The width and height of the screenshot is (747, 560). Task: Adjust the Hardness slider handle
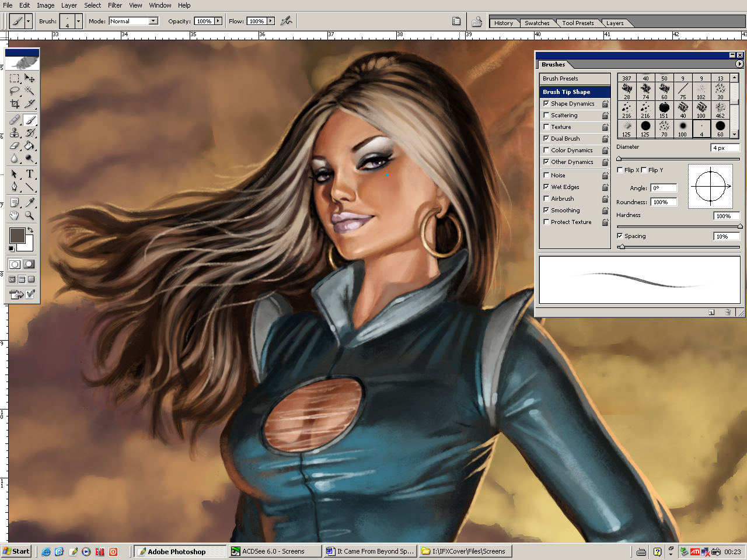pyautogui.click(x=740, y=226)
